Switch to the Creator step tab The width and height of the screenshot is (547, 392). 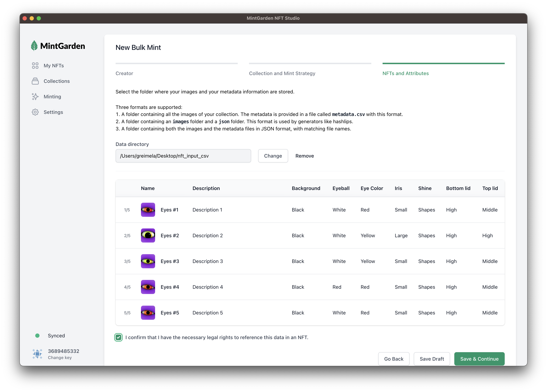124,73
